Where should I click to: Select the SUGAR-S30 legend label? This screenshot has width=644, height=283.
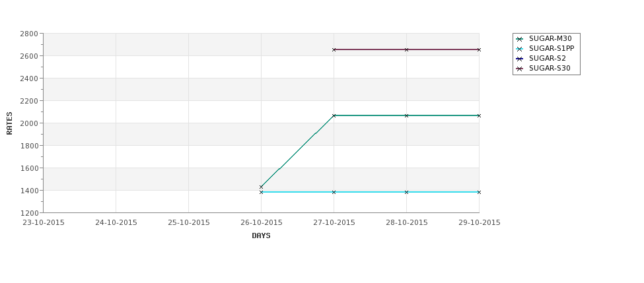(550, 68)
